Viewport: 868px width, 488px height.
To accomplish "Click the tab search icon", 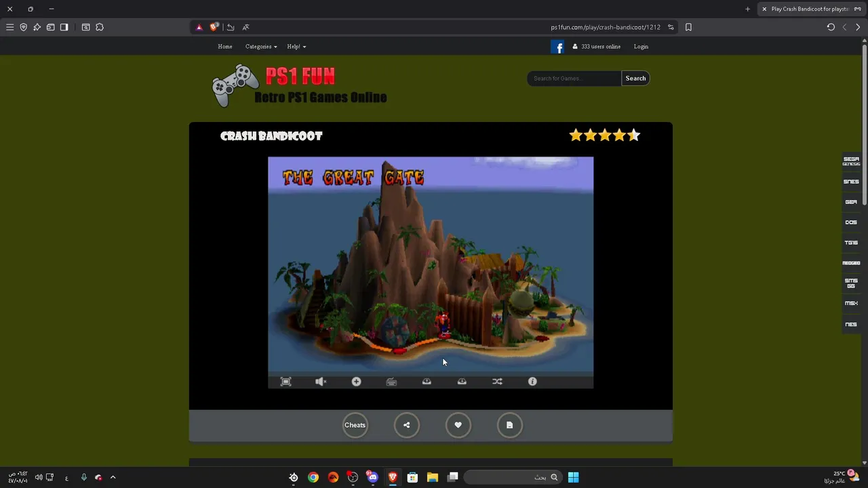I will [x=85, y=27].
